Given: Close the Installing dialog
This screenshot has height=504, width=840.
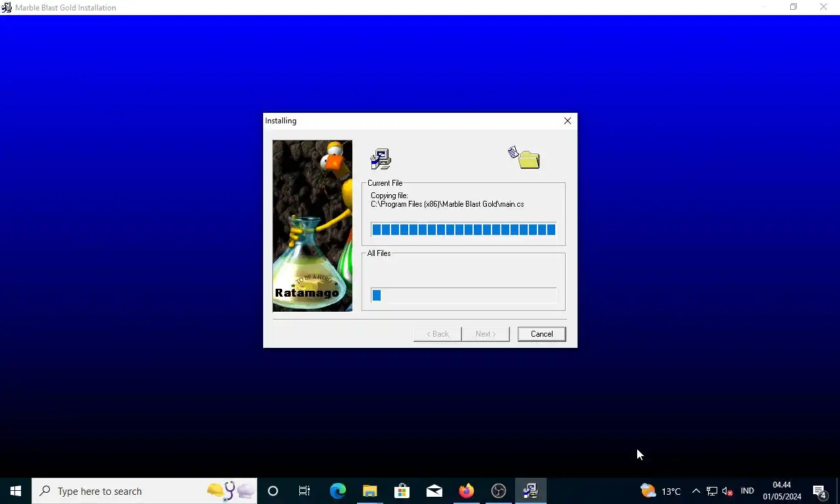Looking at the screenshot, I should point(568,121).
